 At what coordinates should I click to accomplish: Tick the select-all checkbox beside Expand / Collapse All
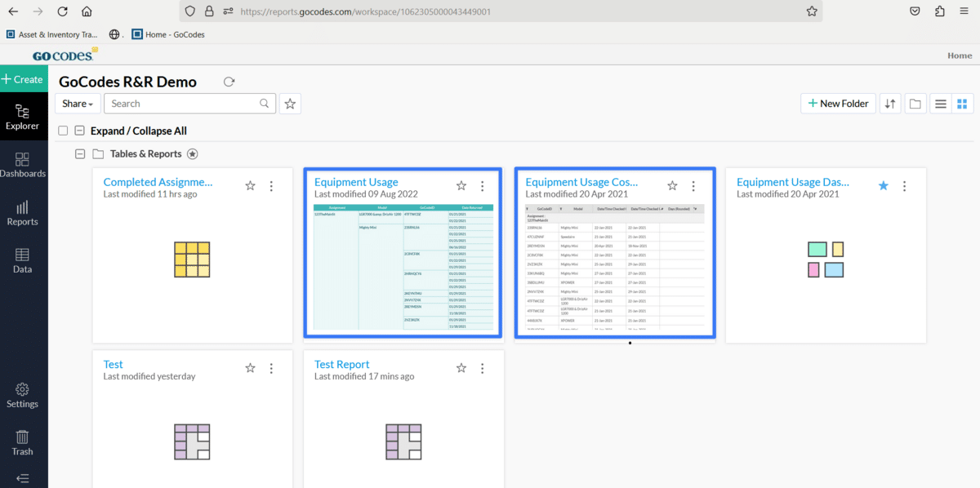pos(63,131)
